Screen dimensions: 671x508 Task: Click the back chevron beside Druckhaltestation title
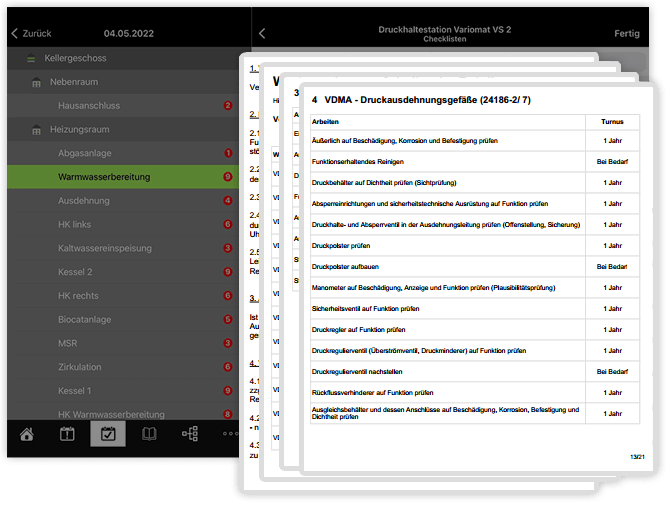[262, 33]
